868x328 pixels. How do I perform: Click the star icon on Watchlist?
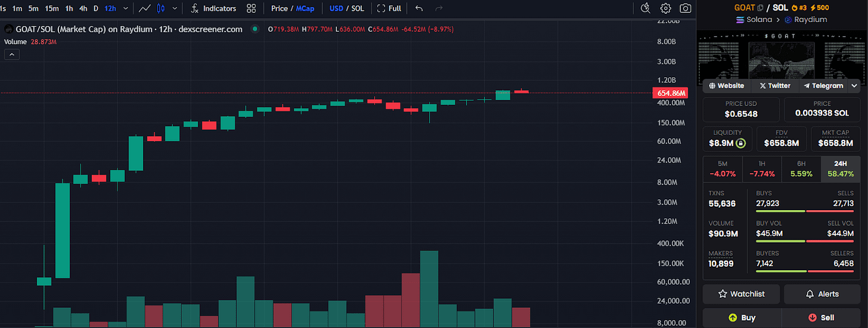[723, 294]
